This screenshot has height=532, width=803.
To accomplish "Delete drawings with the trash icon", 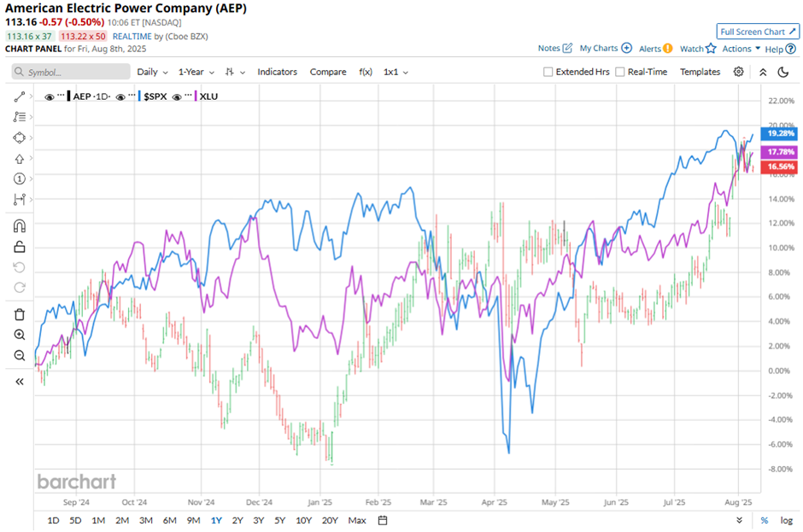I will click(x=20, y=314).
